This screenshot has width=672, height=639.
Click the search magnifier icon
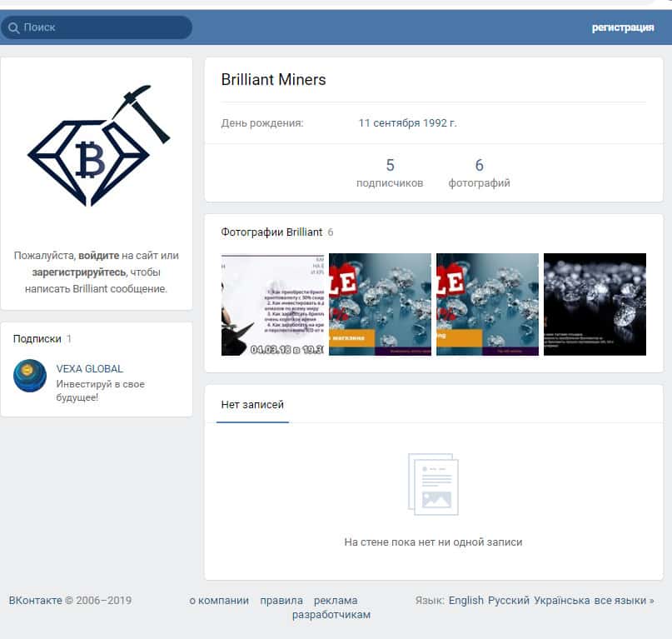[13, 27]
